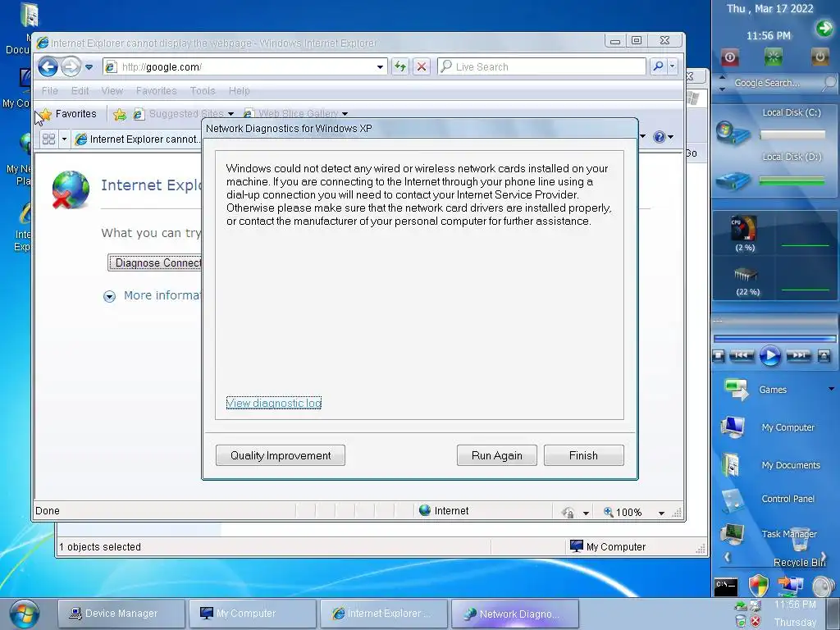Image resolution: width=840 pixels, height=630 pixels.
Task: Add to Favorites bar star icon
Action: 120,114
